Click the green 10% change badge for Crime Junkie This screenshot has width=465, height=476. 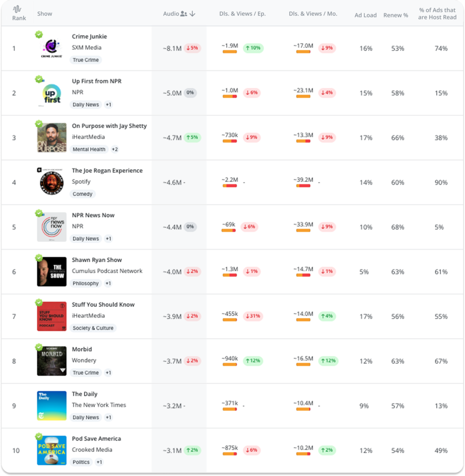pyautogui.click(x=253, y=48)
